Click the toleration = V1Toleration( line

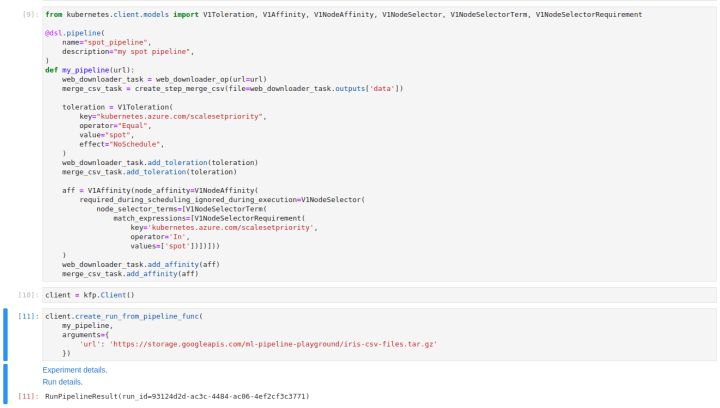tap(118, 107)
